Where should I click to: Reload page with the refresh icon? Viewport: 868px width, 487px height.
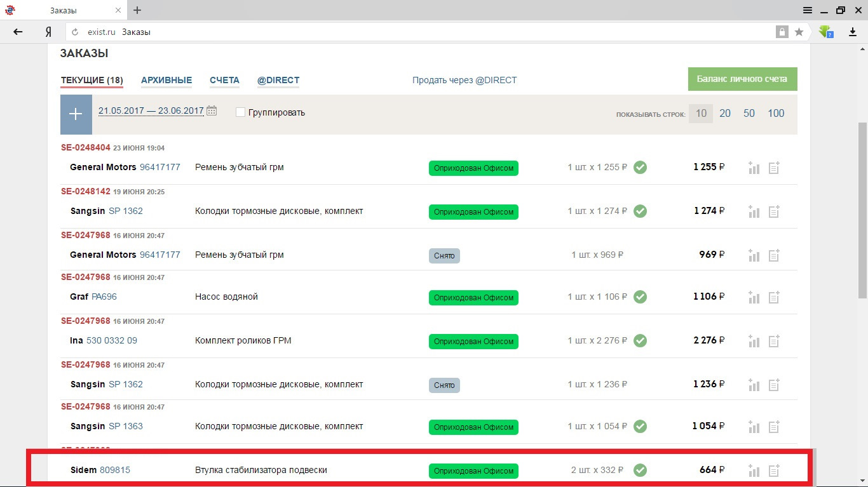(76, 32)
